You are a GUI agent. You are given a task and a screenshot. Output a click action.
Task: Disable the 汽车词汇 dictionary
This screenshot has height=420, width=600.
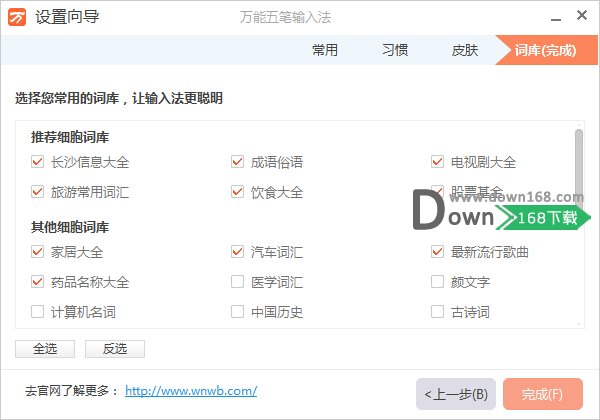pos(237,252)
